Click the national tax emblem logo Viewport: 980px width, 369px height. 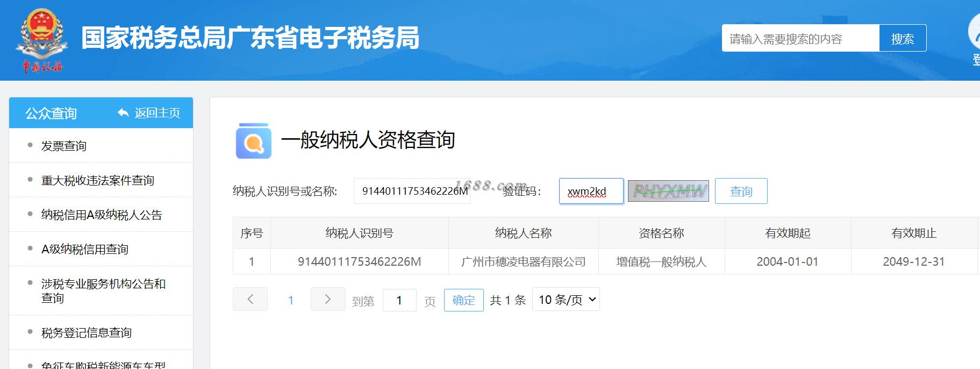(x=42, y=40)
